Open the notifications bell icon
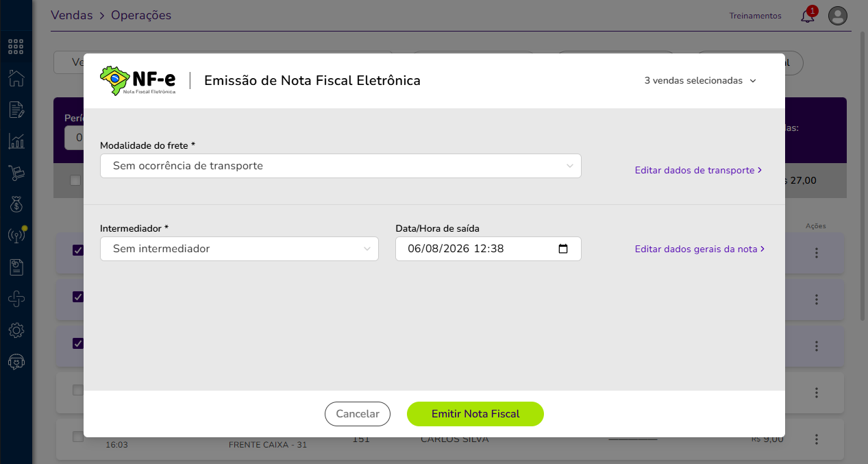 (x=808, y=16)
